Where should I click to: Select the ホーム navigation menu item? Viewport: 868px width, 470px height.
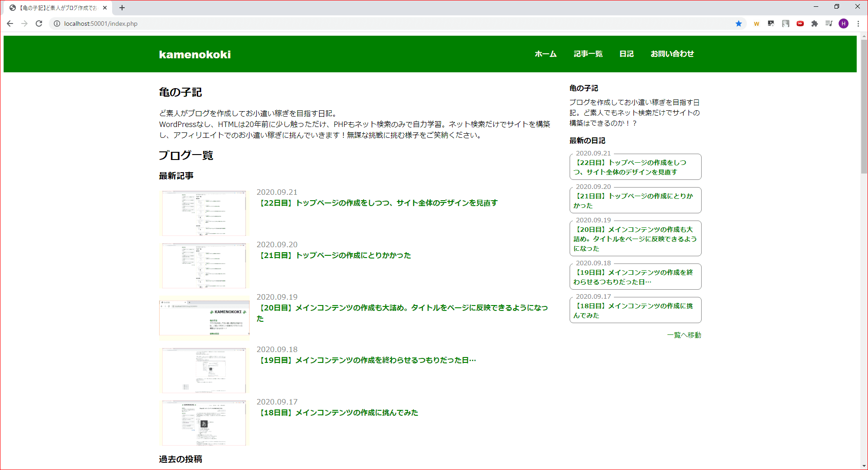[x=545, y=54]
